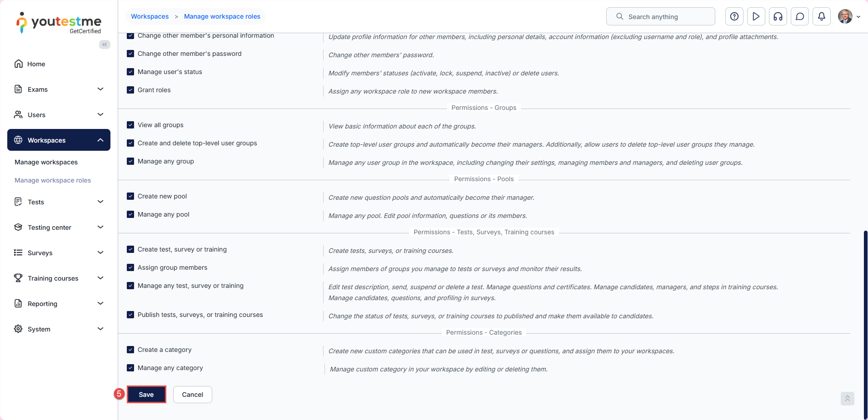Click the Cancel button
Image resolution: width=868 pixels, height=420 pixels.
(192, 395)
